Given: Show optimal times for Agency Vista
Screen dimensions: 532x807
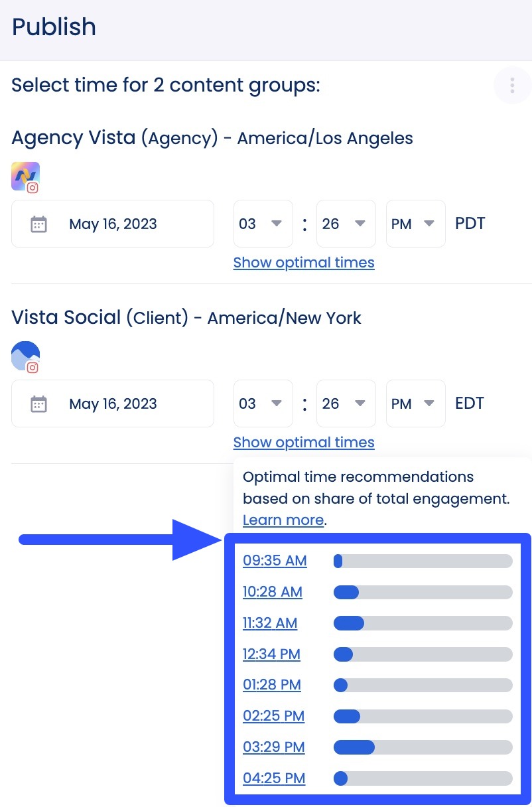Looking at the screenshot, I should click(303, 262).
